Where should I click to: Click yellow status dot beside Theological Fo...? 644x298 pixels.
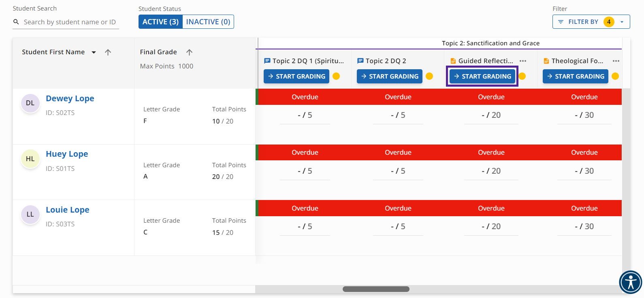tap(615, 76)
